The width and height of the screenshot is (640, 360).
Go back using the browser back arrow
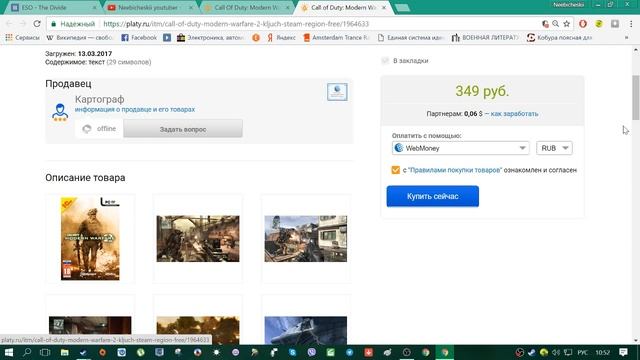[9, 24]
